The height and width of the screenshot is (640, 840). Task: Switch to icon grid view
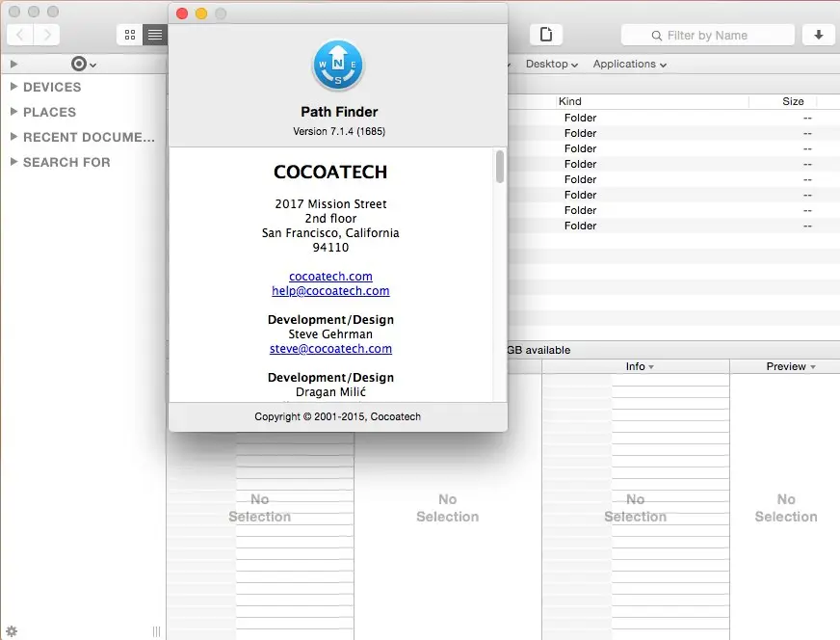130,36
